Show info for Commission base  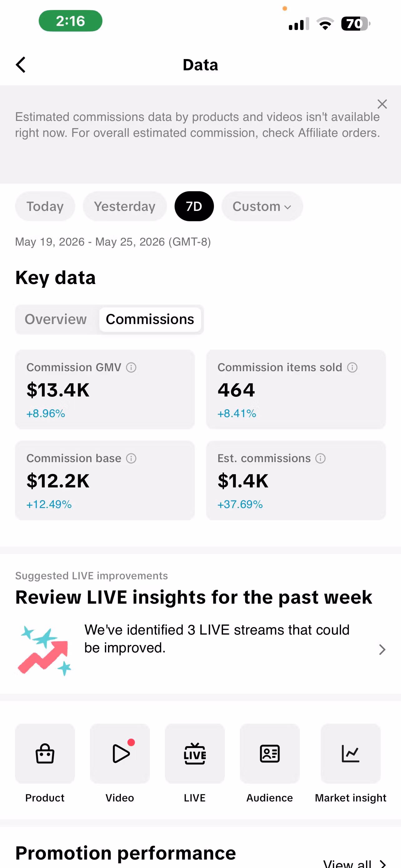(131, 458)
